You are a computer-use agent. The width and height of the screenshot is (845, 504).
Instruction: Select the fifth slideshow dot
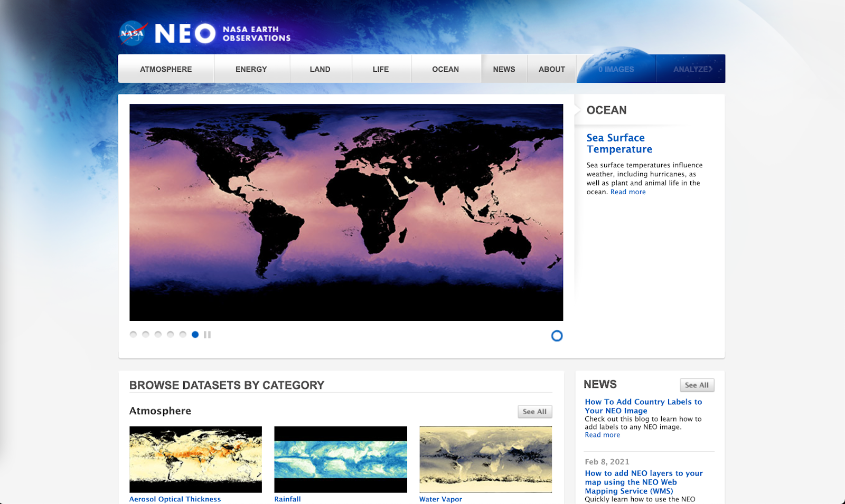(x=183, y=335)
